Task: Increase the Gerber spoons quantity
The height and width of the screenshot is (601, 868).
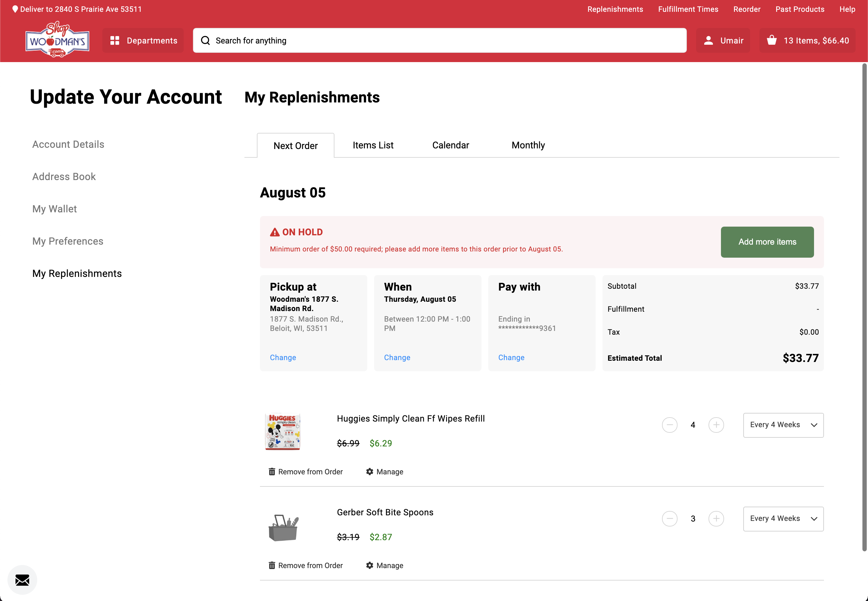Action: coord(716,518)
